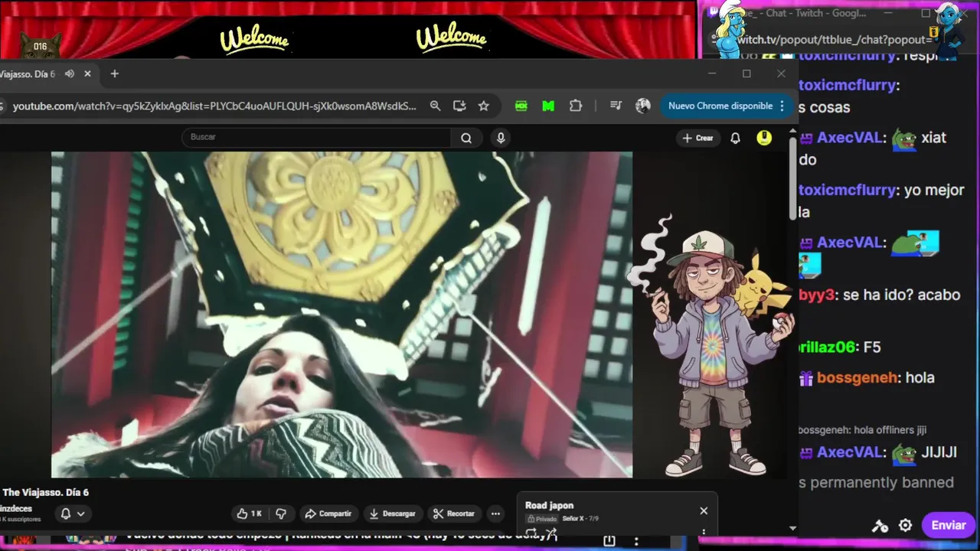Open the yellow YouTube account avatar
980x551 pixels.
click(x=764, y=138)
